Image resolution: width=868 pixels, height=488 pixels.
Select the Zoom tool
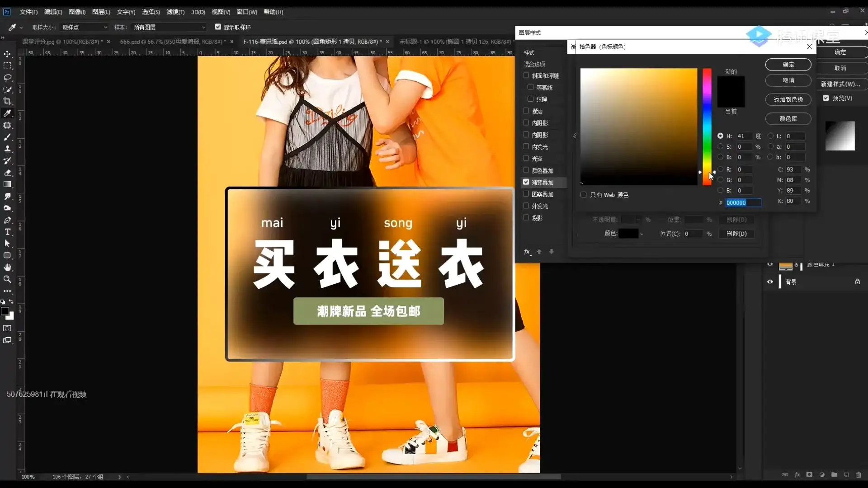click(7, 279)
